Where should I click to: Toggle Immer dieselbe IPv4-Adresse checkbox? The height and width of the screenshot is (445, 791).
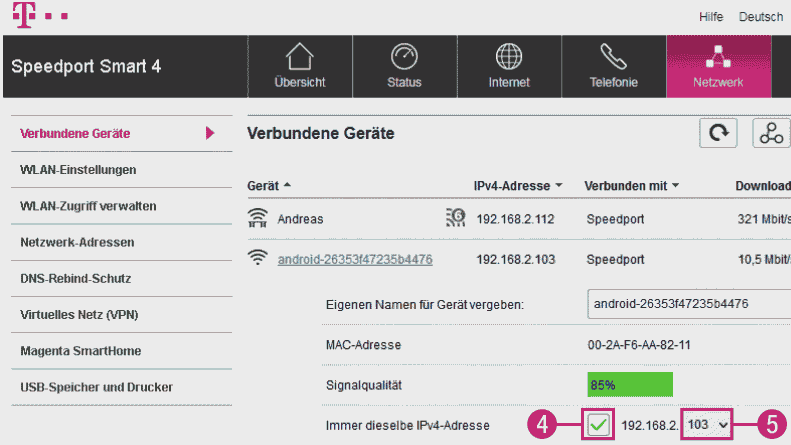tap(598, 425)
